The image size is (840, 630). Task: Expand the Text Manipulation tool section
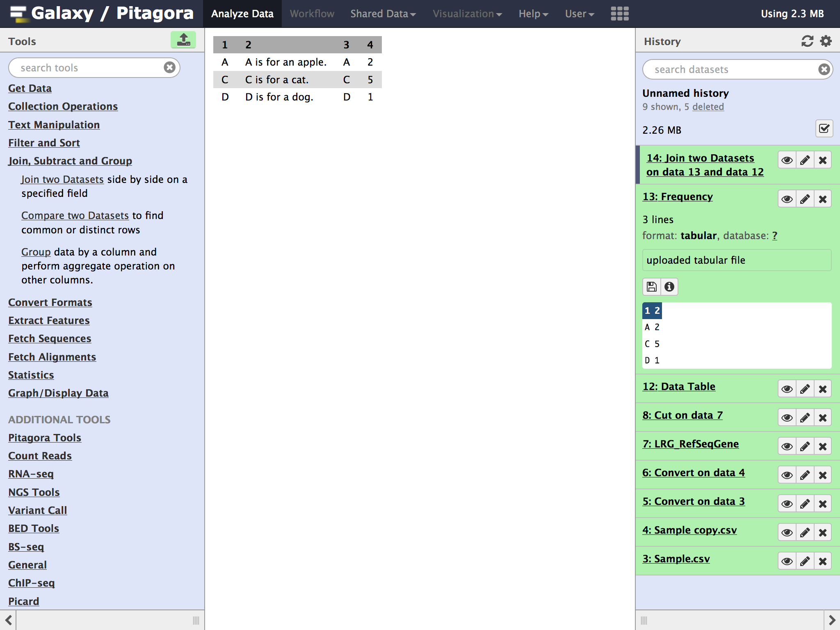pyautogui.click(x=54, y=125)
